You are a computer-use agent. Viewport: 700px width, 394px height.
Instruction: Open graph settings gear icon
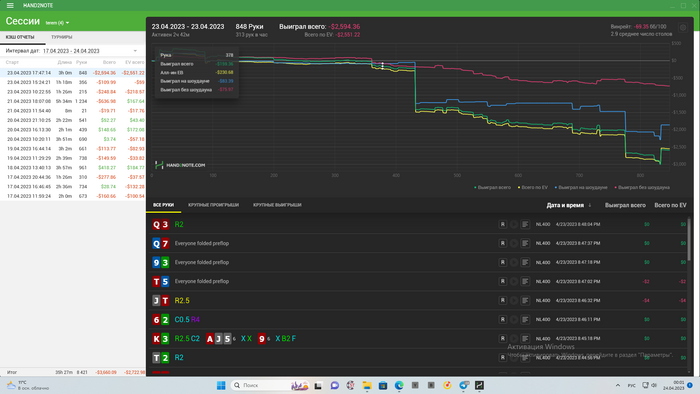click(683, 28)
